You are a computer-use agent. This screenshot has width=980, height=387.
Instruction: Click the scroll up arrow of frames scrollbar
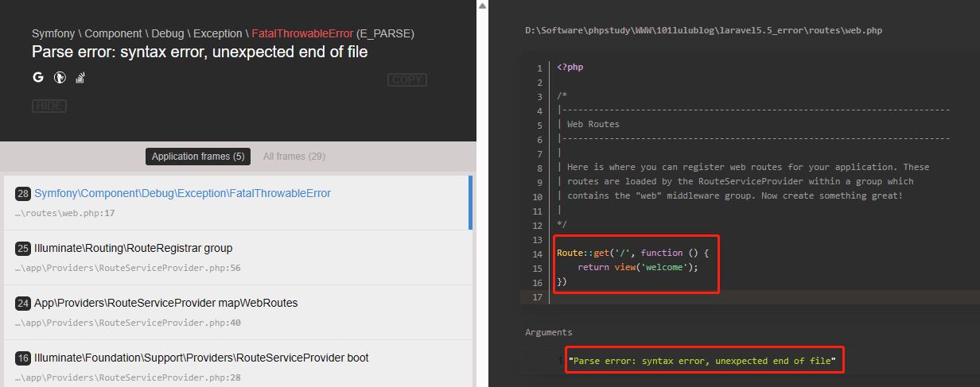click(x=482, y=6)
